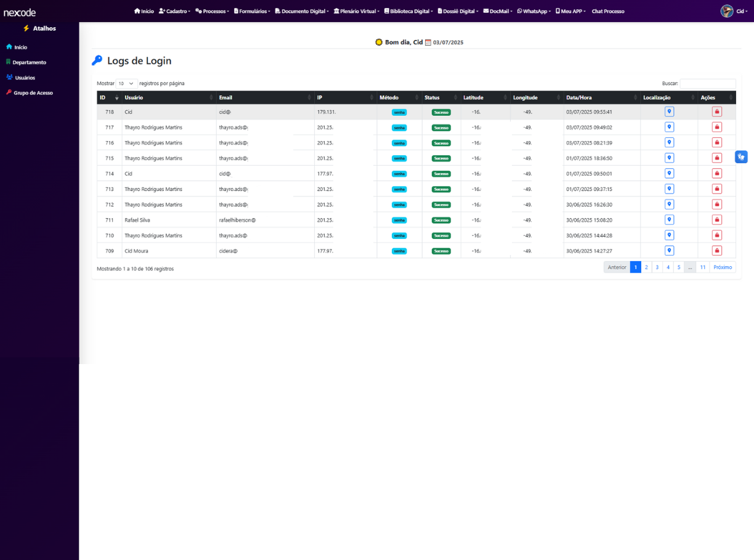This screenshot has width=754, height=560.
Task: Select Chat Processo in the top bar
Action: point(608,10)
